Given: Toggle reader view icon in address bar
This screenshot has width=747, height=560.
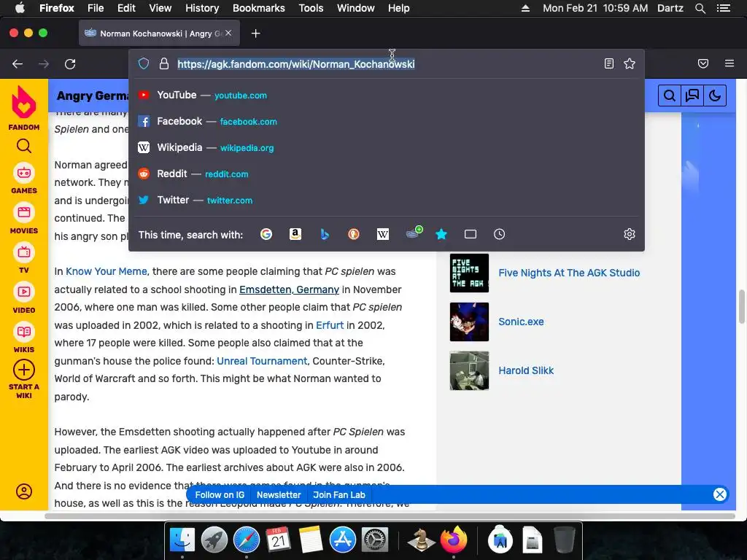Looking at the screenshot, I should pos(609,63).
